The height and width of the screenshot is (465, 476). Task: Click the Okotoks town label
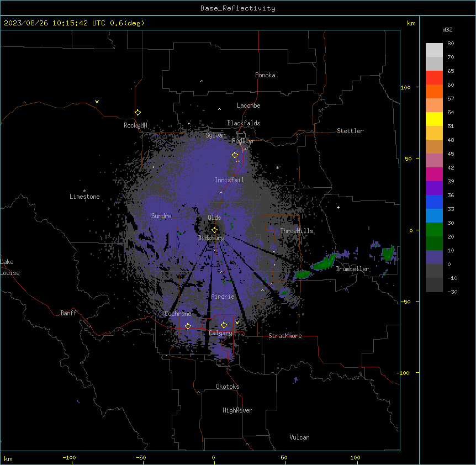click(228, 387)
